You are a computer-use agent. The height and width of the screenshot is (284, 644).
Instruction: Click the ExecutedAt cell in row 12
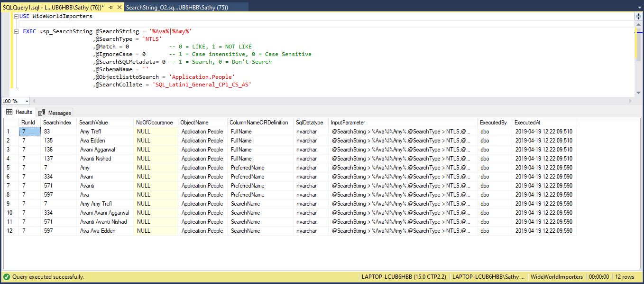click(x=544, y=231)
